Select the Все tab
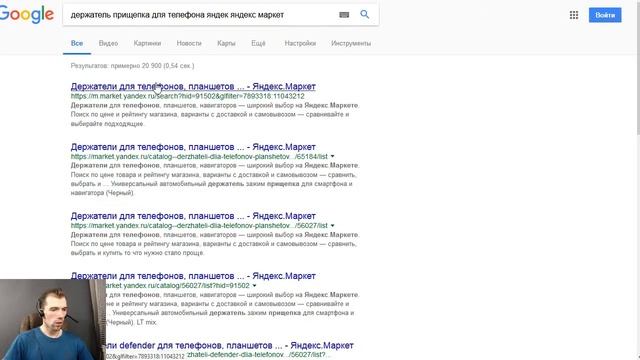 click(x=77, y=43)
